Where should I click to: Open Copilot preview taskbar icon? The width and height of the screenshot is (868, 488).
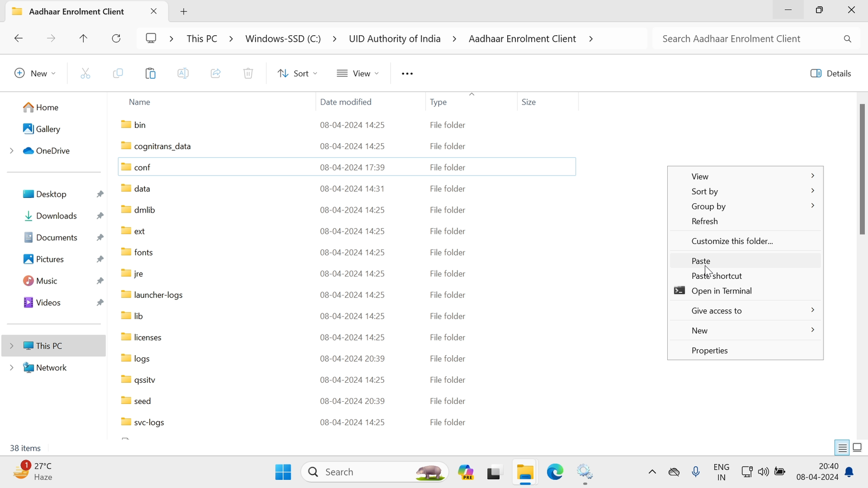pyautogui.click(x=465, y=472)
